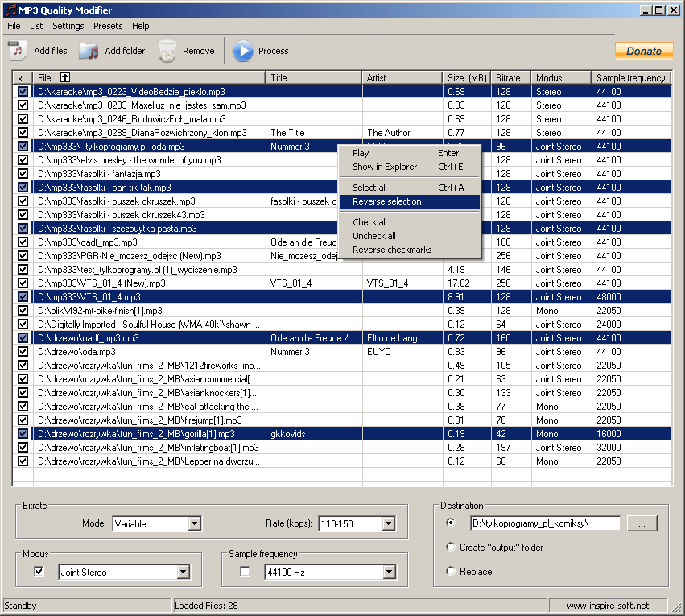This screenshot has width=685, height=616.
Task: Open the Rate (kbps) dropdown showing 110-150
Action: [387, 523]
